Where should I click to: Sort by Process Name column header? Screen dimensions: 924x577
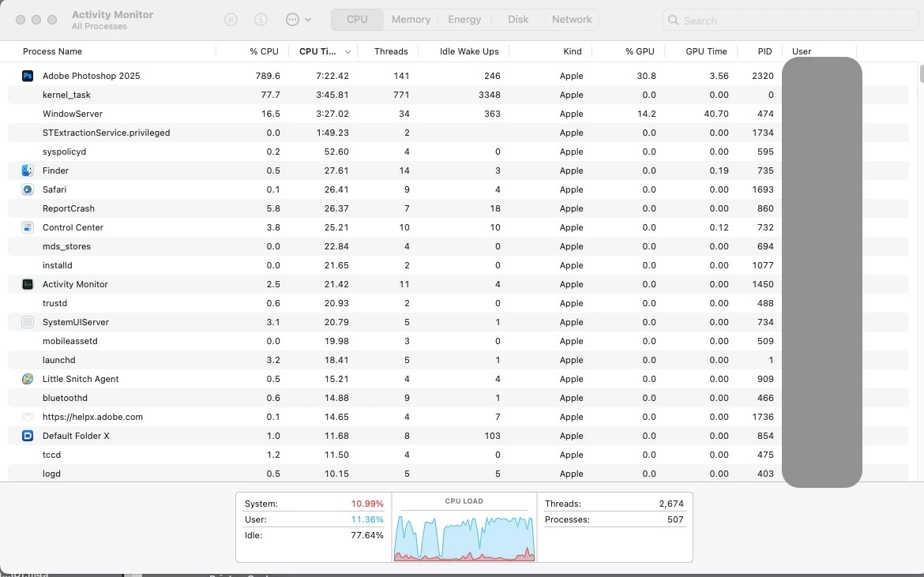tap(52, 51)
